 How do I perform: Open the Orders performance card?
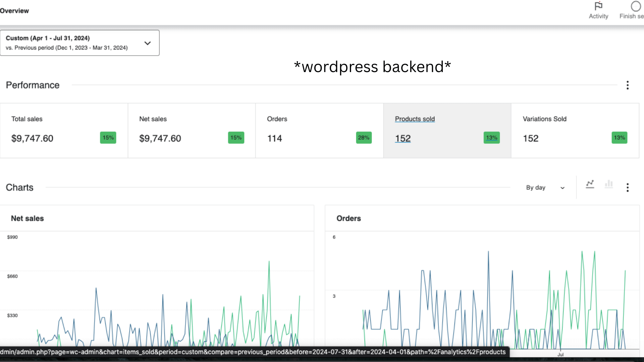319,131
